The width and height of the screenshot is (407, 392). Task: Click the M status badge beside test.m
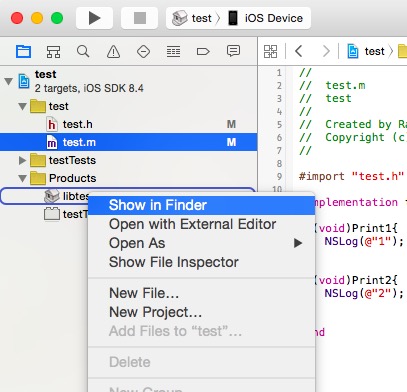click(x=231, y=142)
